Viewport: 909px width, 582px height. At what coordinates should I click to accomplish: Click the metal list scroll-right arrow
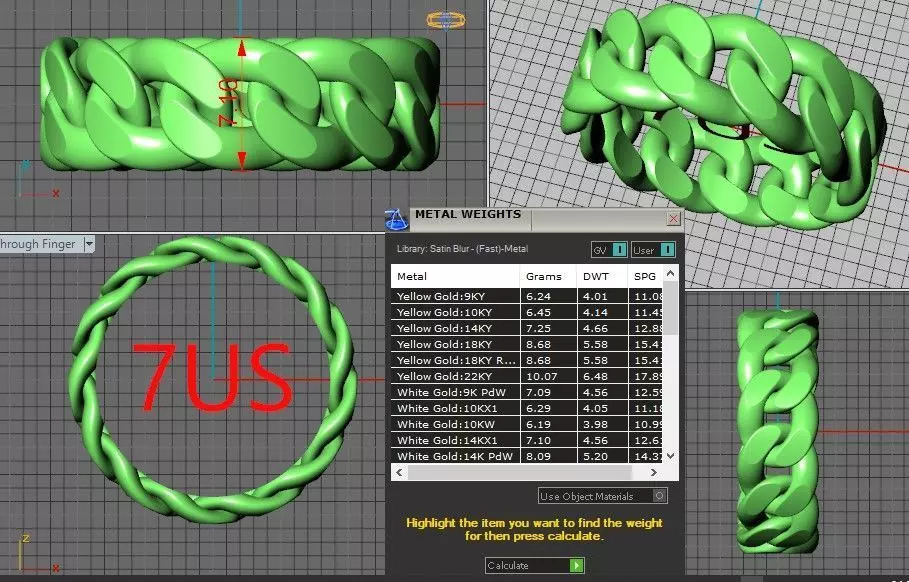coord(654,472)
